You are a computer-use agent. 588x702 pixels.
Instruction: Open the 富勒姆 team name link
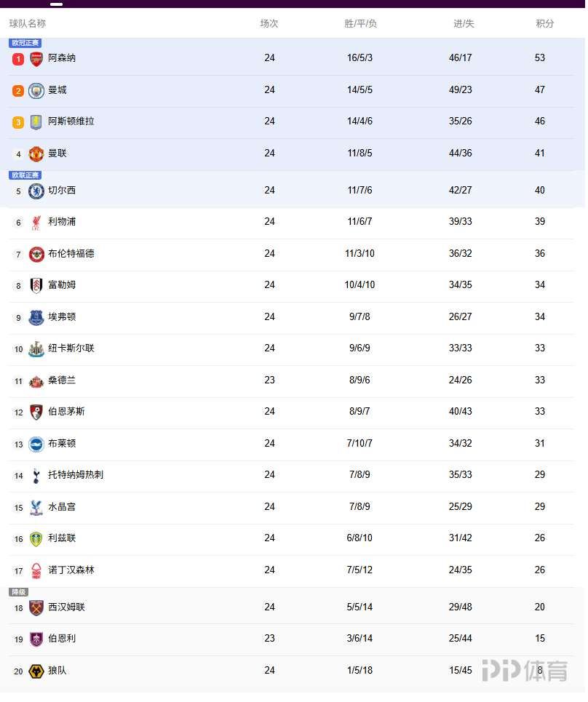[62, 285]
